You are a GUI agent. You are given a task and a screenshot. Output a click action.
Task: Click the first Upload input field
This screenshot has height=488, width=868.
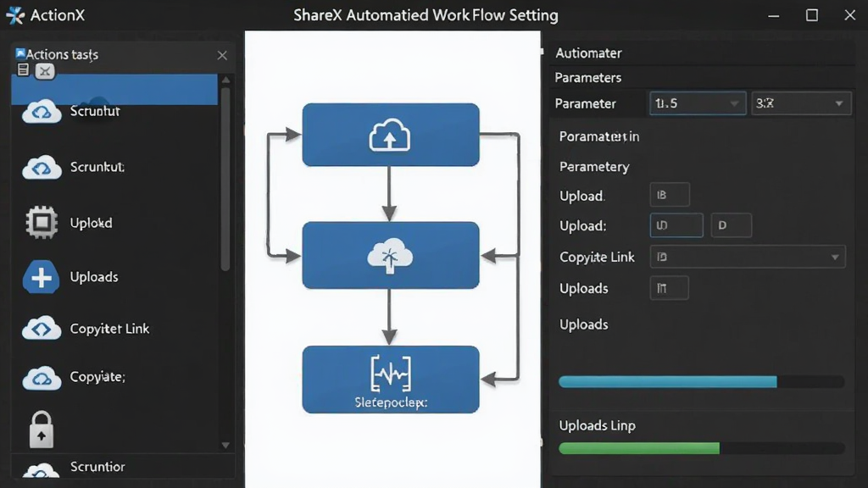click(670, 195)
